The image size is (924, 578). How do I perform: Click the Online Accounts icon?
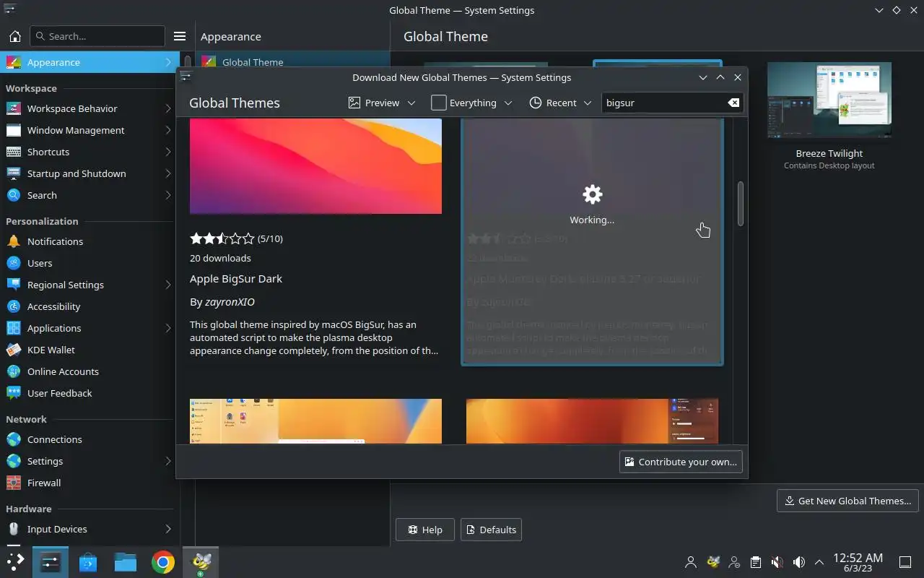(14, 371)
